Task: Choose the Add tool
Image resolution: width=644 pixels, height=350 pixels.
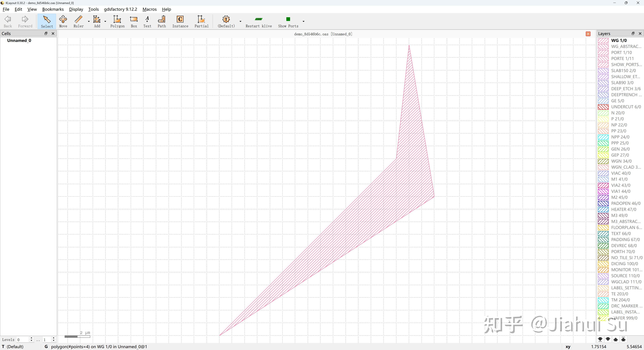Action: point(97,21)
